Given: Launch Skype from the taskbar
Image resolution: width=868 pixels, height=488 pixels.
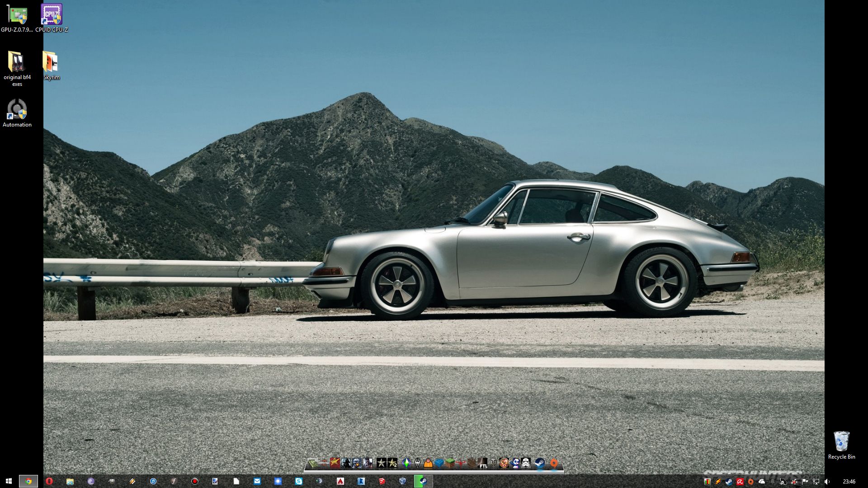Looking at the screenshot, I should point(299,481).
